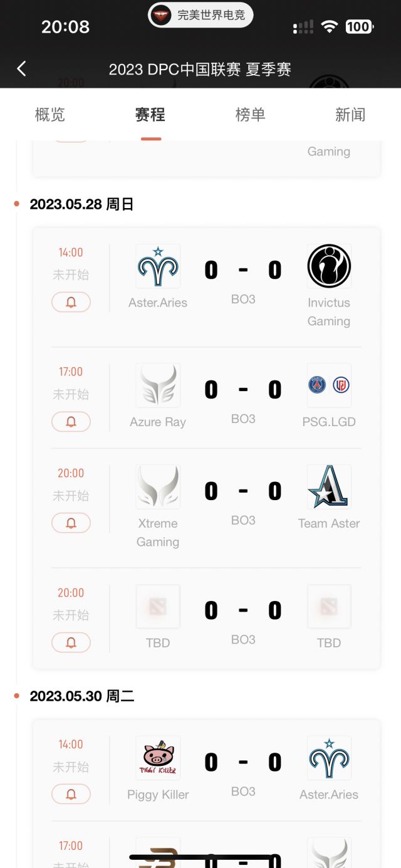Enable reminder bell for Azure Ray vs PSG.LGD
Screen dimensions: 401x868
pos(71,422)
